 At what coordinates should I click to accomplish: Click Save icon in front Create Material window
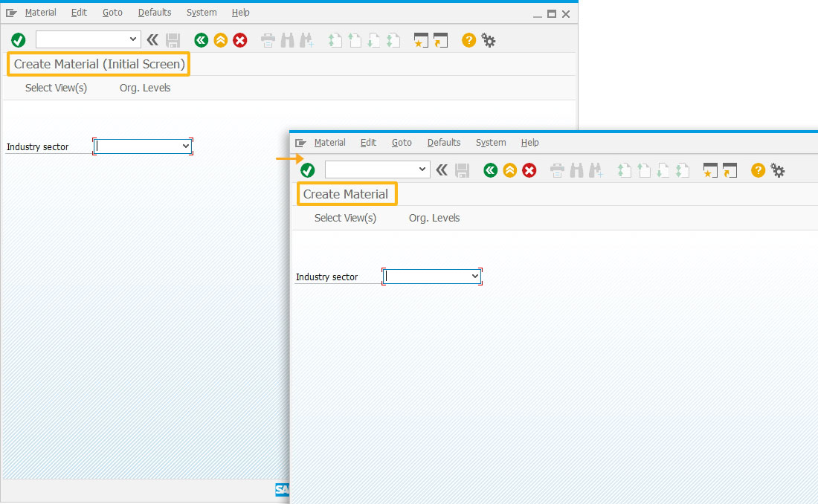(x=463, y=170)
